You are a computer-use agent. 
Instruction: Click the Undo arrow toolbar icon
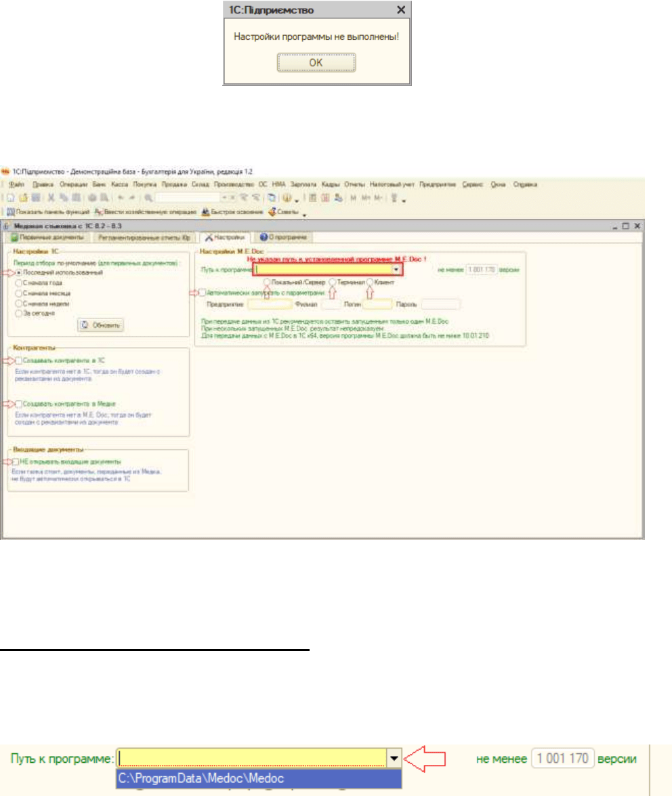[121, 198]
